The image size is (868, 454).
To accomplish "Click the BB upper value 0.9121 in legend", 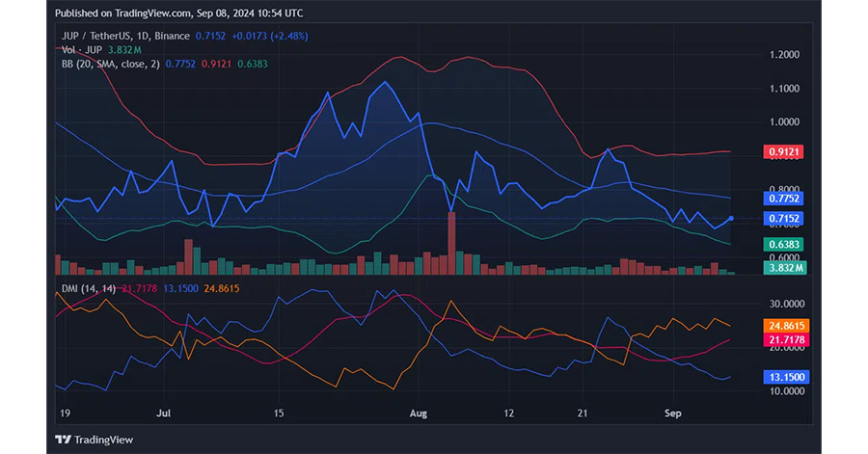I will pyautogui.click(x=216, y=64).
